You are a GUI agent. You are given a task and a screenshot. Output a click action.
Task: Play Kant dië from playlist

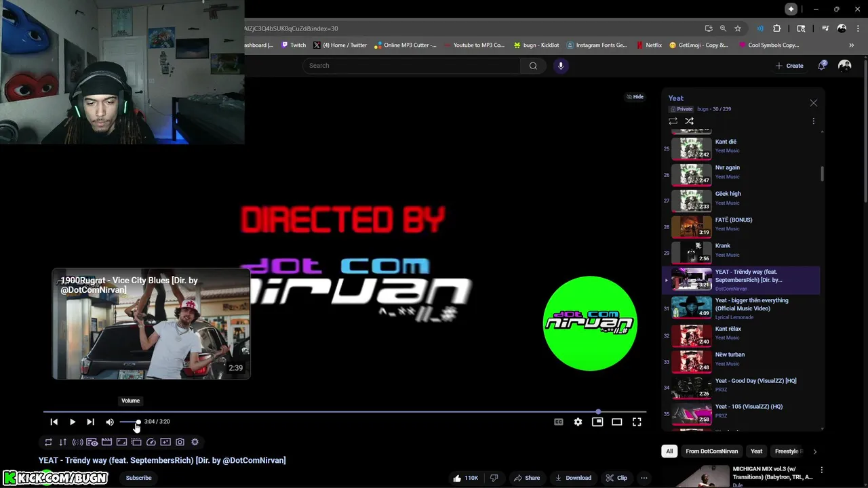click(741, 148)
